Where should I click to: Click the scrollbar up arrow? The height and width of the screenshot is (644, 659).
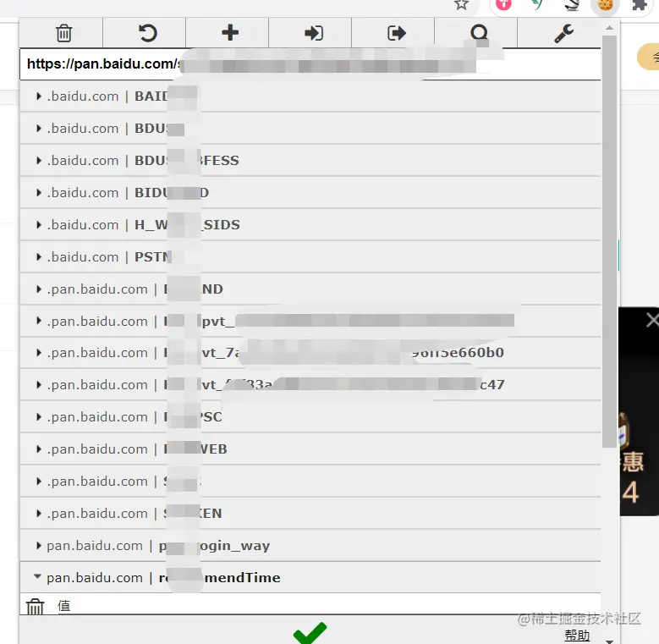click(609, 28)
